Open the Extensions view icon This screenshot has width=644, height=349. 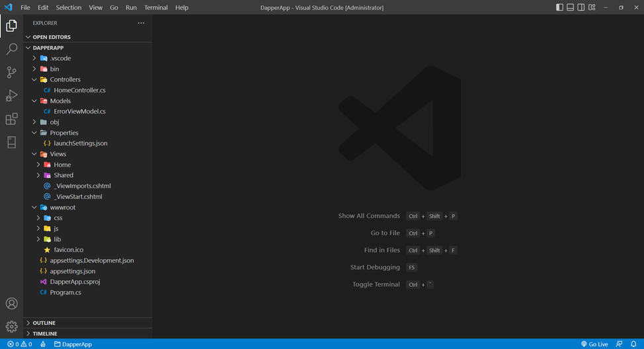point(11,119)
